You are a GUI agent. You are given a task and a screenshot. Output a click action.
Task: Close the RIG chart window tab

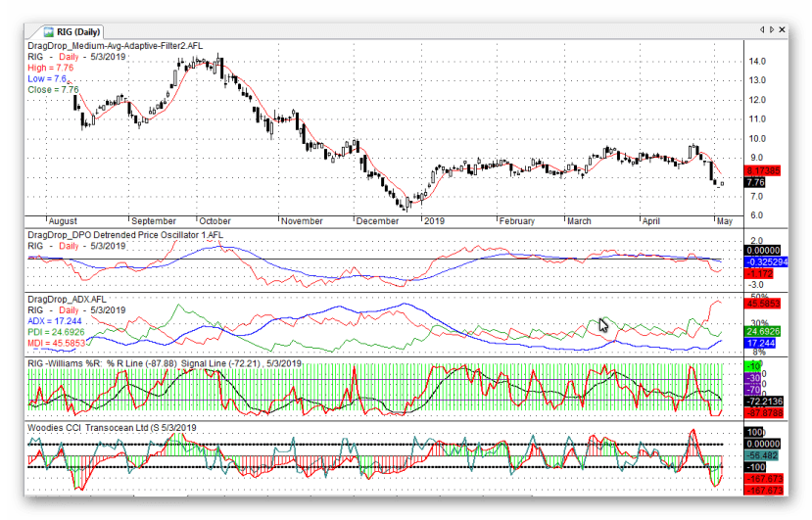782,29
